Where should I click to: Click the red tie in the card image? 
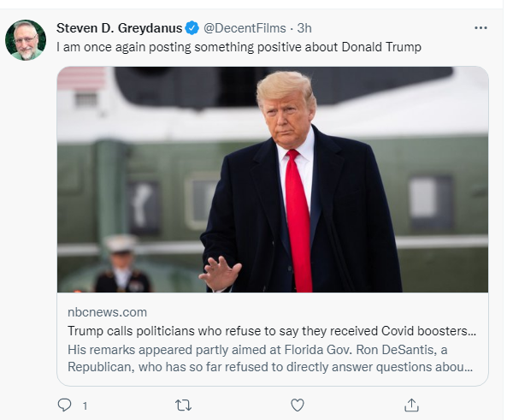click(x=298, y=222)
